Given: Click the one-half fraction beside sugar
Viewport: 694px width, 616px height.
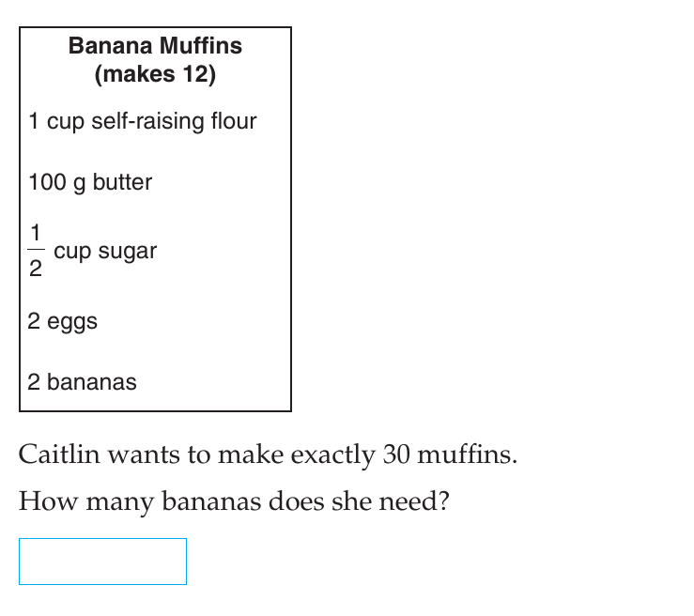Looking at the screenshot, I should point(36,250).
